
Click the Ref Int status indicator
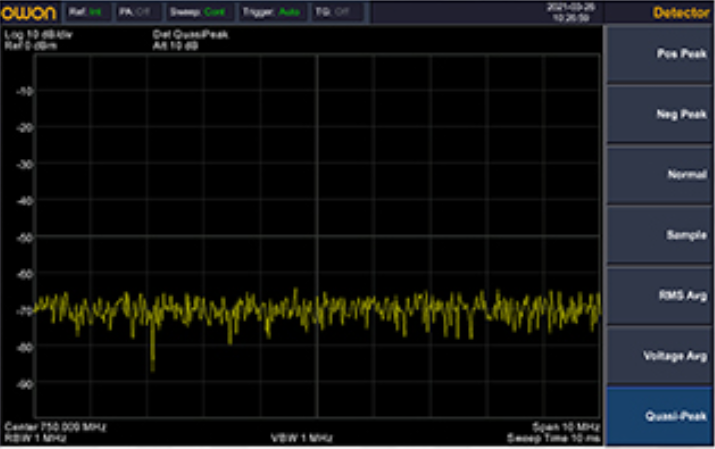click(x=86, y=12)
